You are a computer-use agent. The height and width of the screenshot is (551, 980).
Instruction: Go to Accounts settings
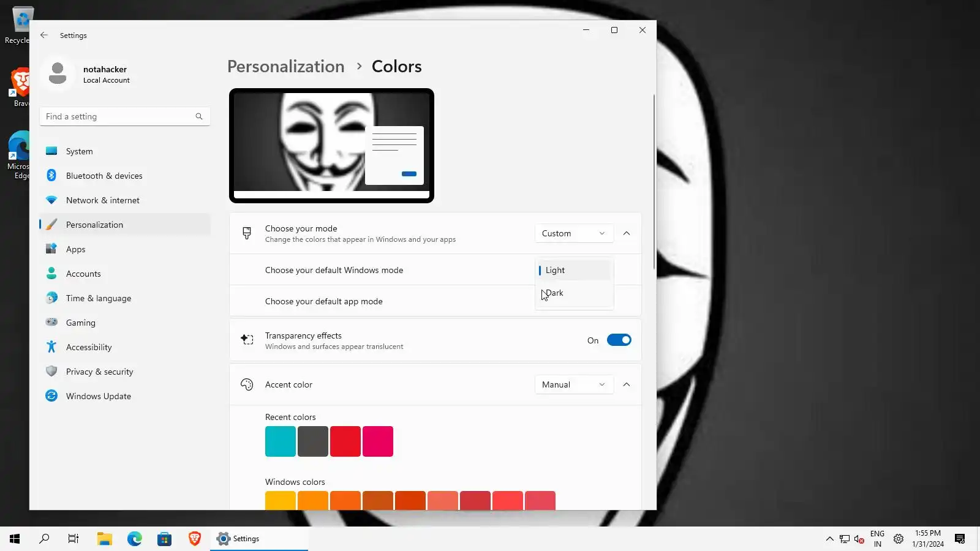pyautogui.click(x=125, y=274)
